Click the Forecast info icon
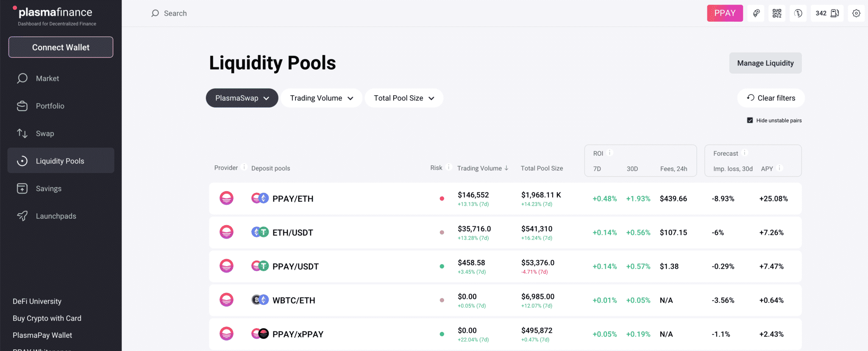The image size is (868, 351). pos(745,153)
